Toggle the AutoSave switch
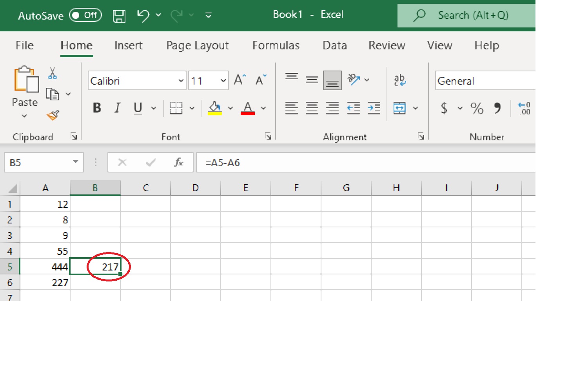 coord(85,15)
